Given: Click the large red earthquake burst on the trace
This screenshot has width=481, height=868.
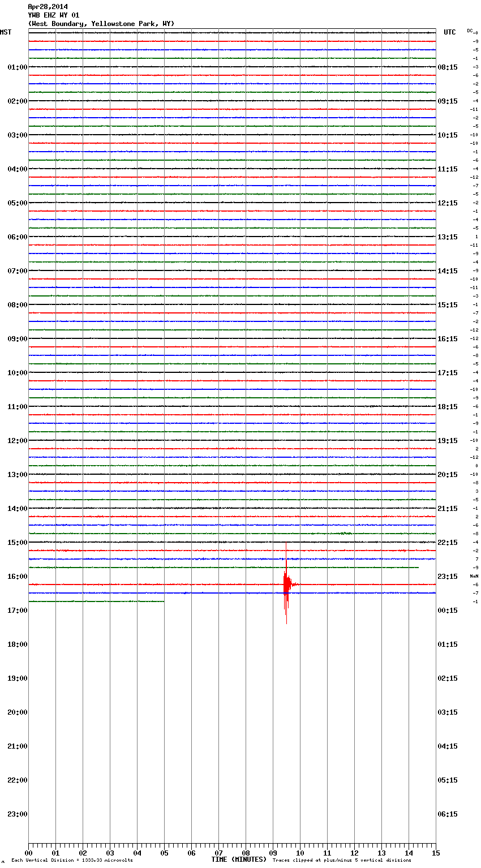Looking at the screenshot, I should point(287,584).
